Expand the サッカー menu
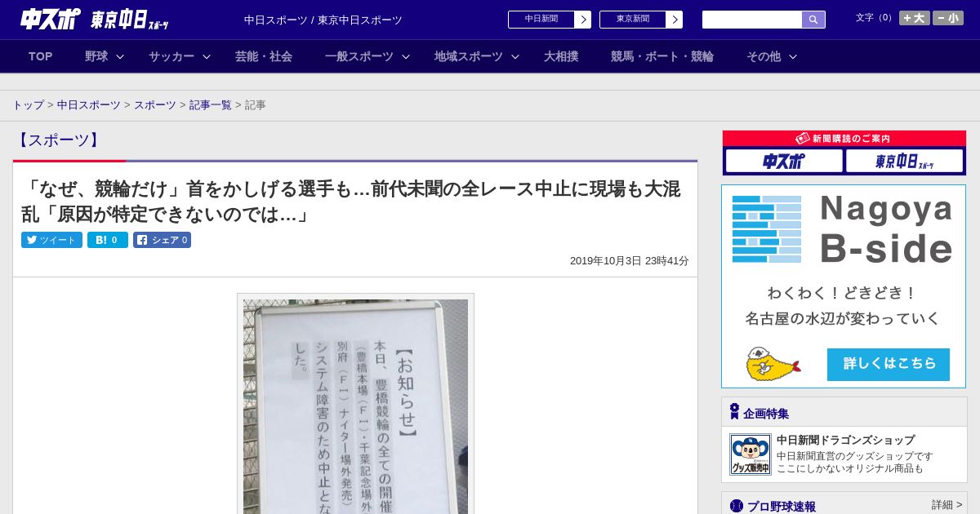Viewport: 980px width, 514px height. [x=179, y=56]
